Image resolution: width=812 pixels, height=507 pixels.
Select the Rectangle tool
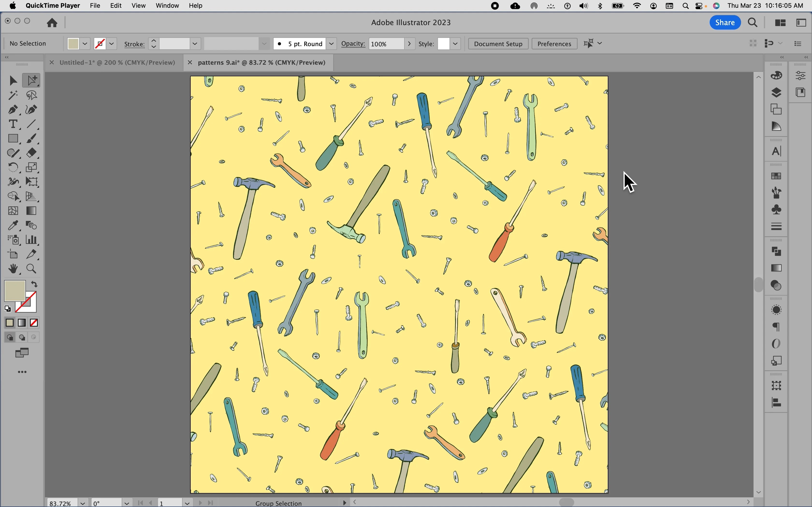(x=13, y=138)
